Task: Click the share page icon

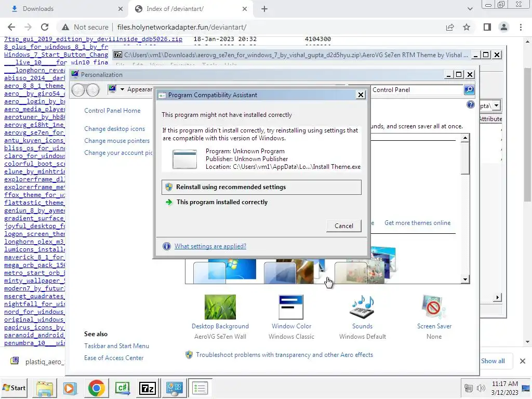Action: coord(450,27)
